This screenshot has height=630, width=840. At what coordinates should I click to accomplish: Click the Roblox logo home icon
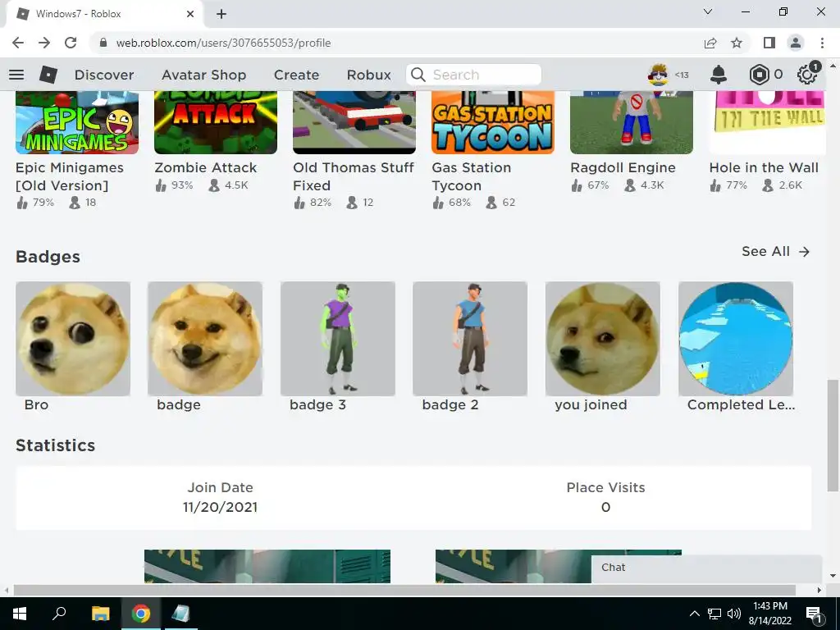pyautogui.click(x=48, y=75)
